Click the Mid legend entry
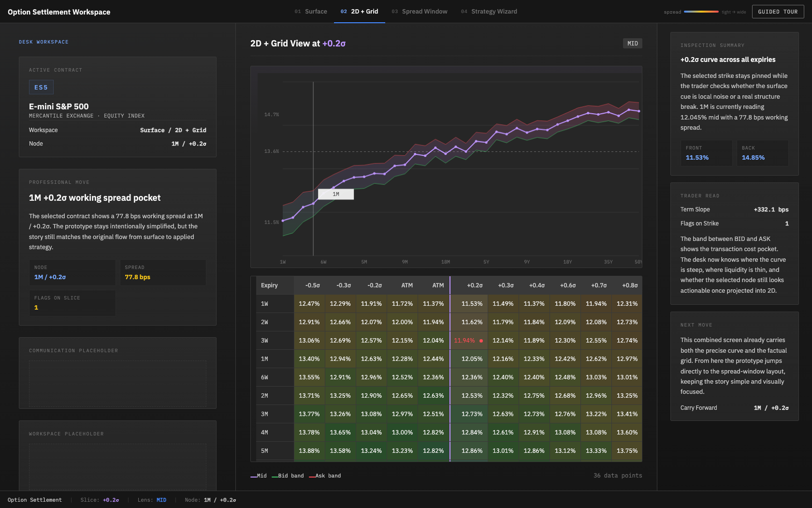The width and height of the screenshot is (812, 508). click(259, 476)
